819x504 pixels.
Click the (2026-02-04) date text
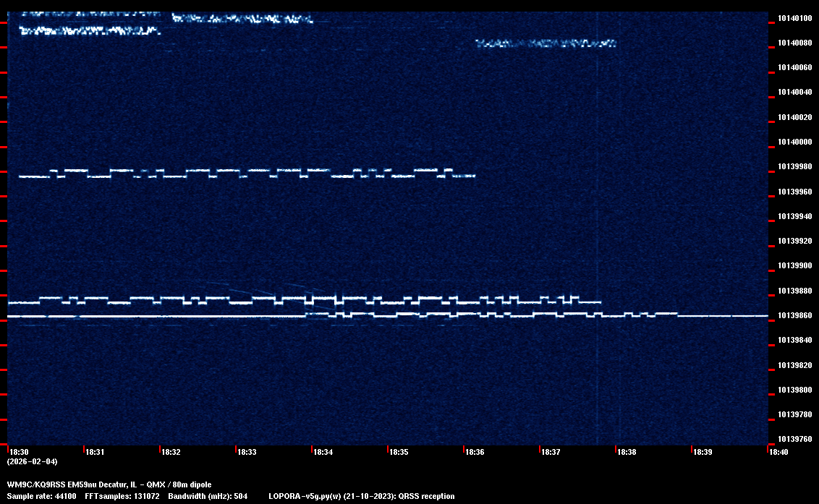32,461
